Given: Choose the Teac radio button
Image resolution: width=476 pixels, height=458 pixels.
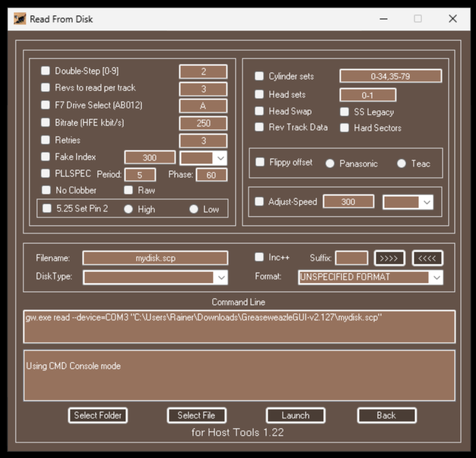Looking at the screenshot, I should [401, 164].
